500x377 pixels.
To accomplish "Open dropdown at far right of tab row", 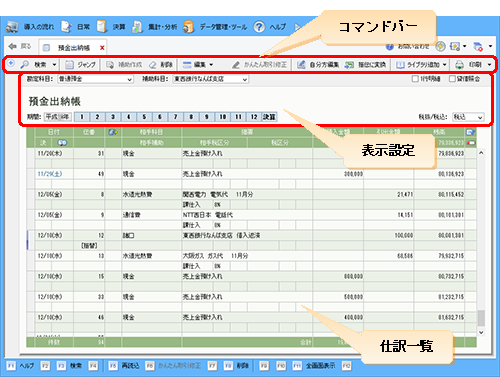I will point(490,46).
